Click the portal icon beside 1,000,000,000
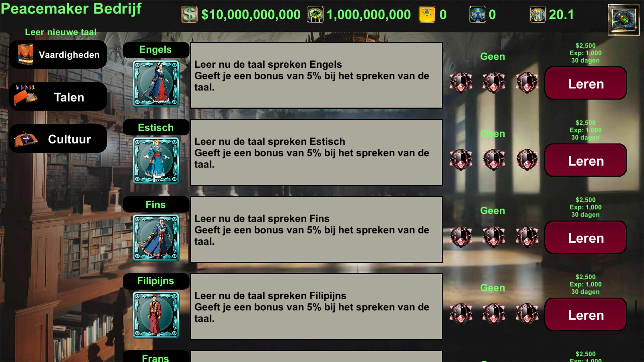The height and width of the screenshot is (362, 644). pyautogui.click(x=315, y=15)
